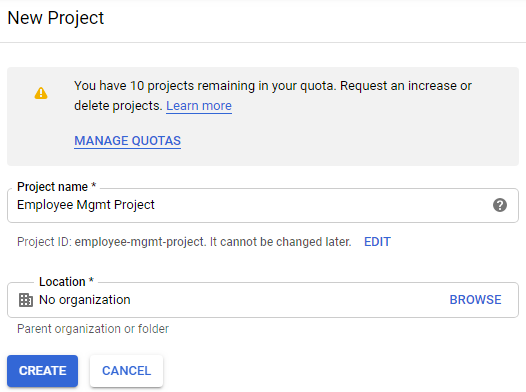The image size is (526, 392).
Task: Open the MANAGE QUOTAS link
Action: [127, 141]
